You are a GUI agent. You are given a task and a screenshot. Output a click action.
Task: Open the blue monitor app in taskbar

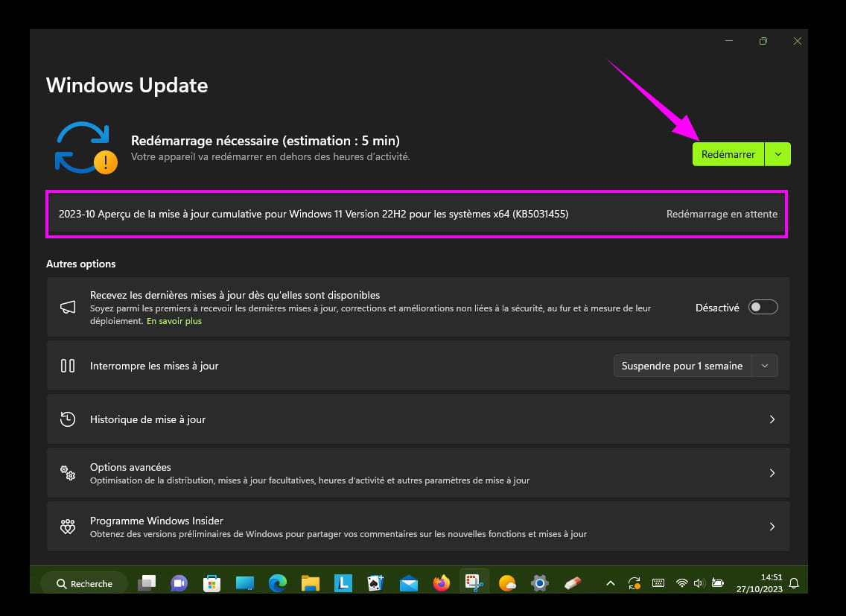[x=244, y=583]
